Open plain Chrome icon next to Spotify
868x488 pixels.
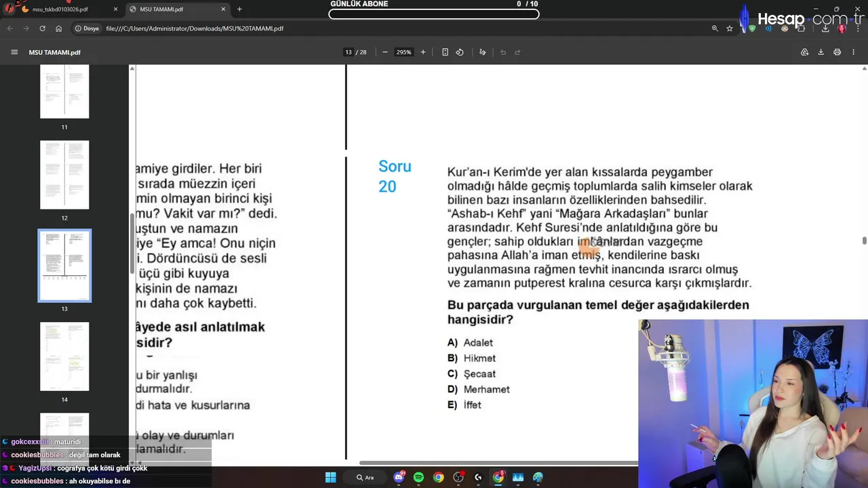(439, 477)
